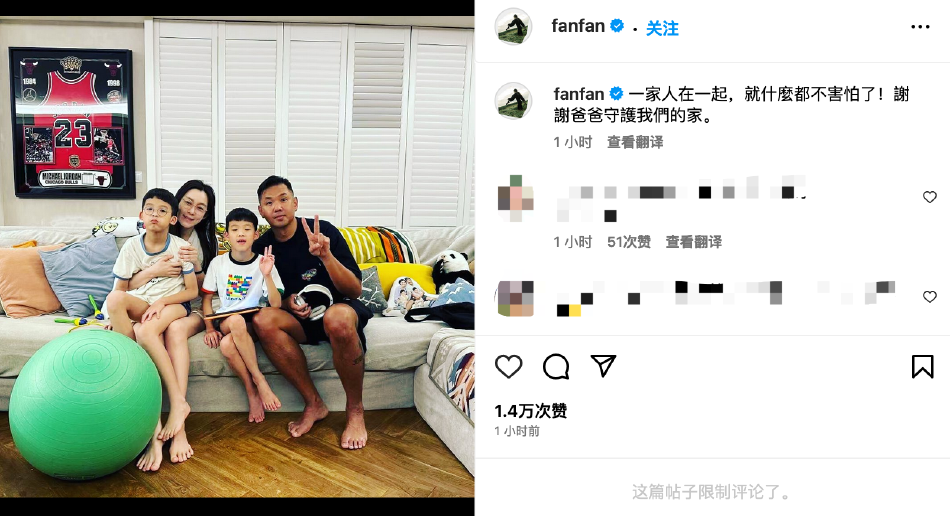The image size is (950, 516).
Task: Save post with bookmark icon
Action: pos(922,366)
